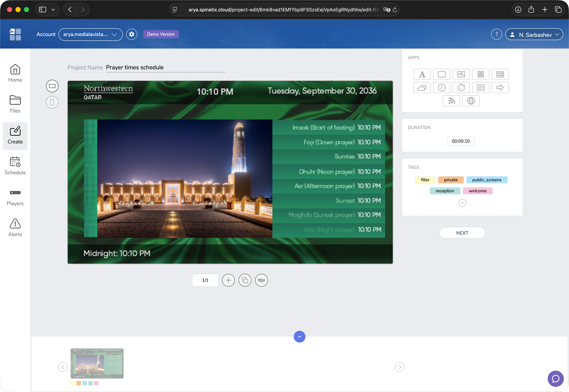This screenshot has height=392, width=569.
Task: Toggle the welcome tag
Action: coord(477,191)
